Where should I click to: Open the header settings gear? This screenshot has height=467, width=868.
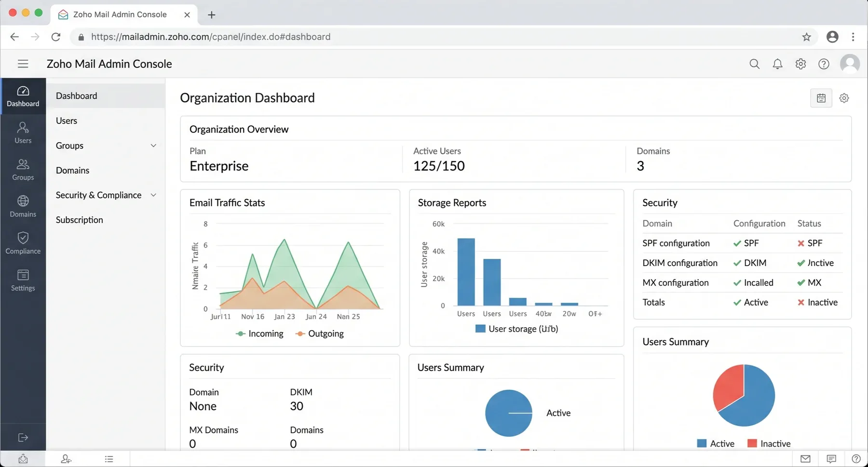800,64
